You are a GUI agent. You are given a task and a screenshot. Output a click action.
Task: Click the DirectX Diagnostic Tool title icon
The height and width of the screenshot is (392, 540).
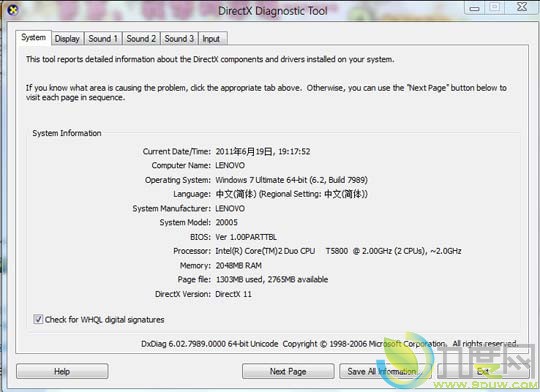[12, 10]
